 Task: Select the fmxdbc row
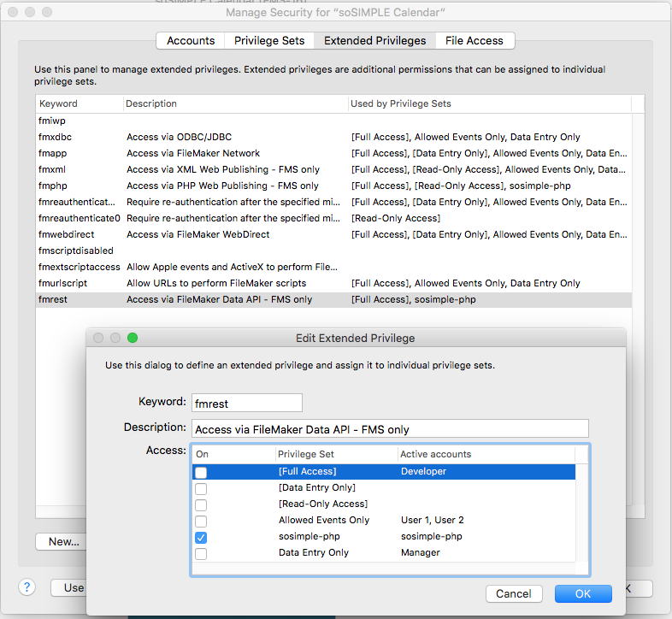click(333, 137)
